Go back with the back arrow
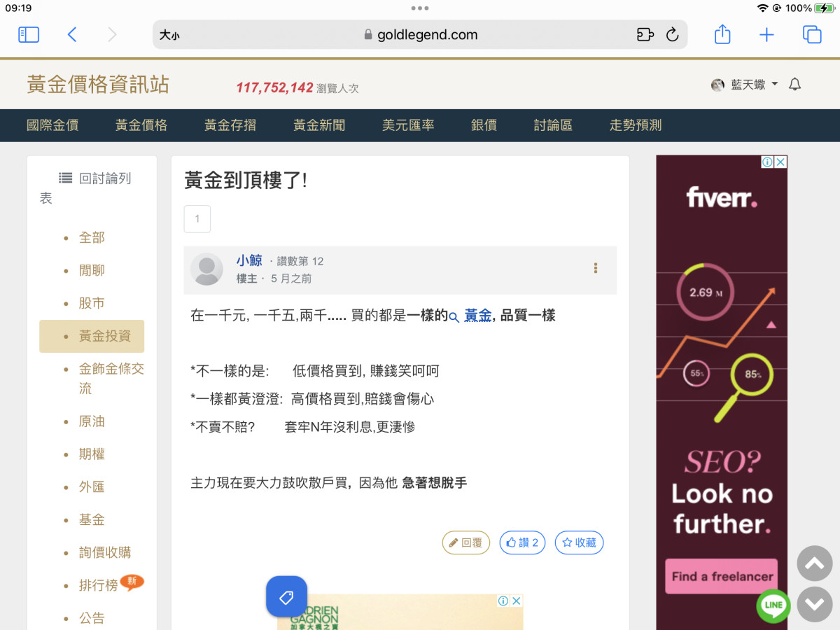 click(71, 34)
